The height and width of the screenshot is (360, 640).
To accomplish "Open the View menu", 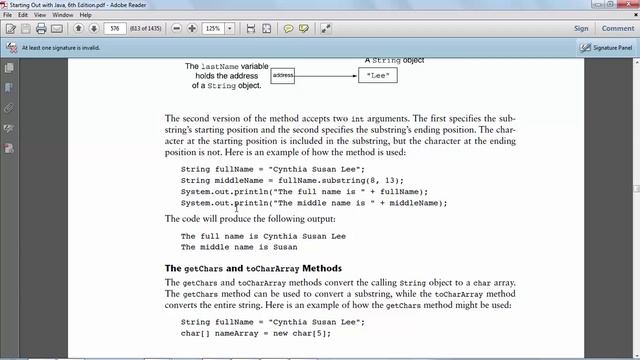I will 40,15.
